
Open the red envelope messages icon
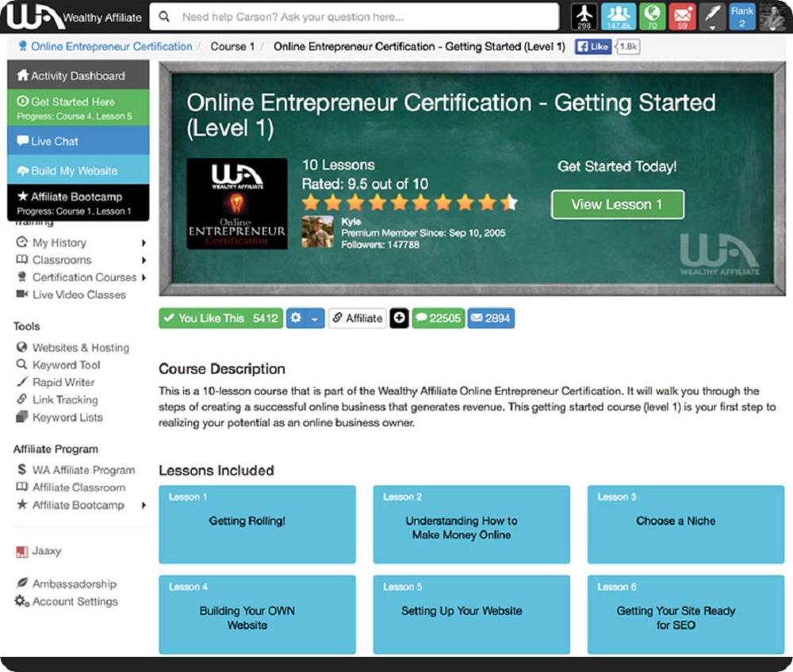pos(682,17)
